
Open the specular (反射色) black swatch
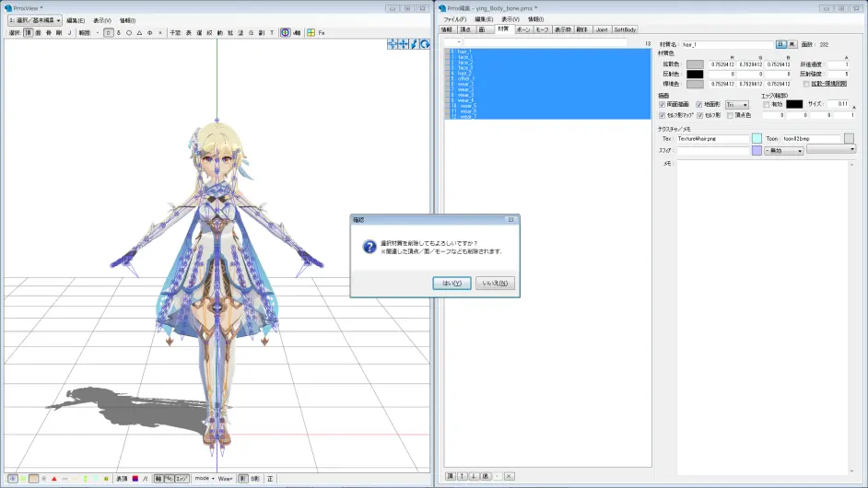[x=695, y=75]
